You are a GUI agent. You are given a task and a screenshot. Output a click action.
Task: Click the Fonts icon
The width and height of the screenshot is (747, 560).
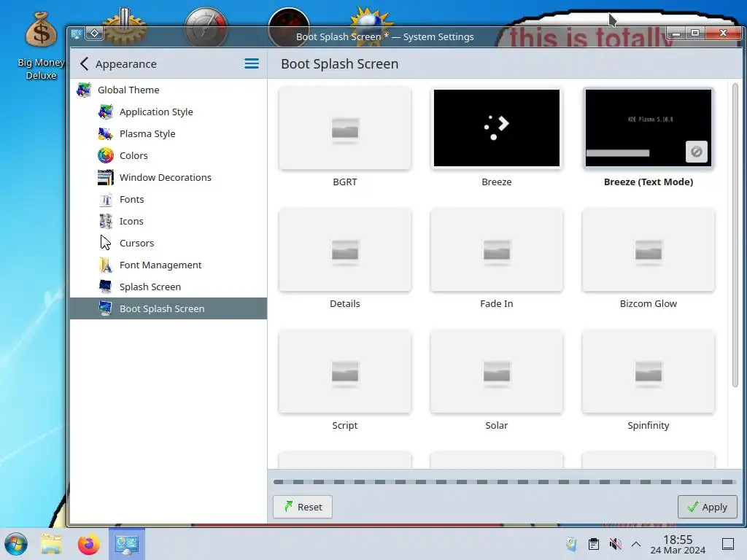tap(106, 200)
